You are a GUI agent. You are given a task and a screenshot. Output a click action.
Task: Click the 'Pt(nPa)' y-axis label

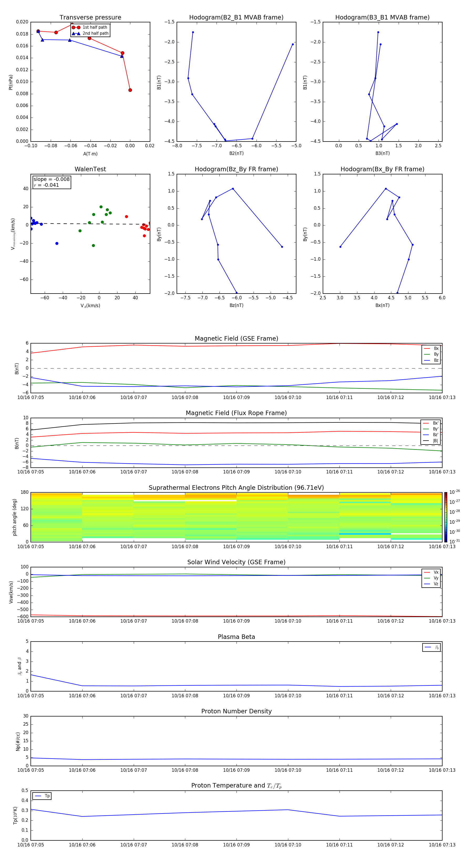11,82
